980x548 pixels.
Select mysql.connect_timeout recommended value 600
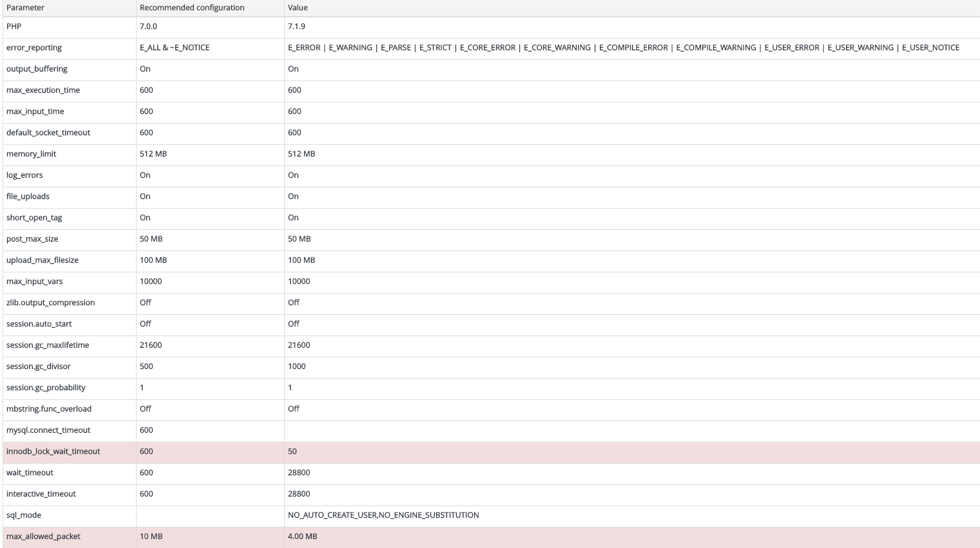[x=146, y=430]
